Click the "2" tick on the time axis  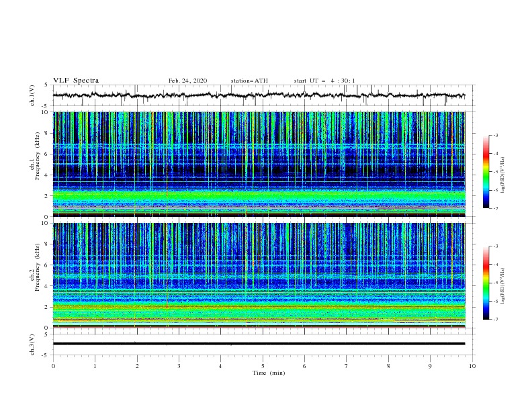coord(137,366)
